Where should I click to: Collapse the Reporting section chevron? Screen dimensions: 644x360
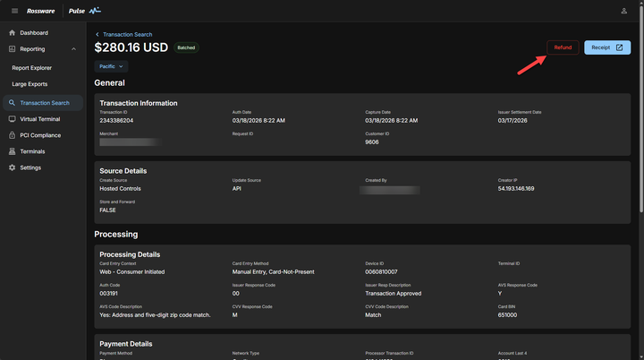coord(73,49)
